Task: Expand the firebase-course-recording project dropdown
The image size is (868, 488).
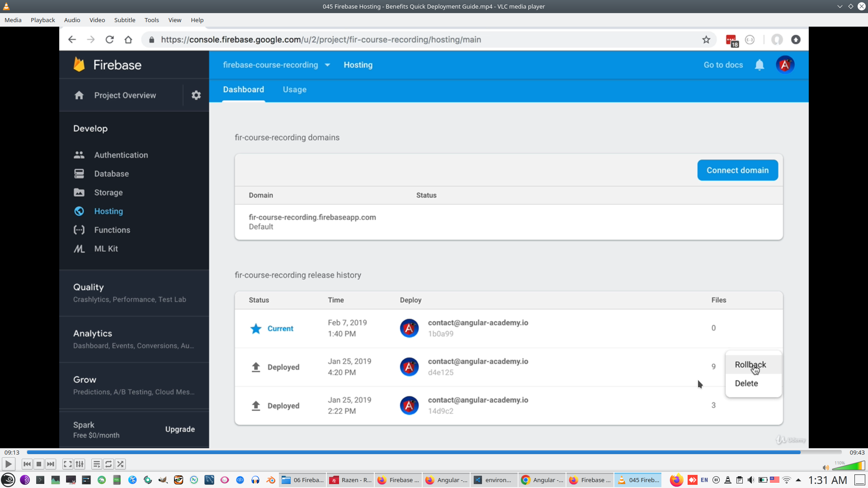Action: (327, 65)
